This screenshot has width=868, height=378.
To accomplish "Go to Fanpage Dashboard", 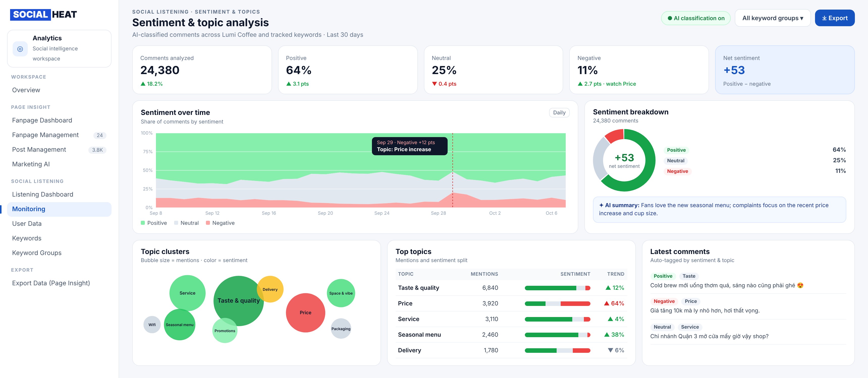I will coord(59,120).
